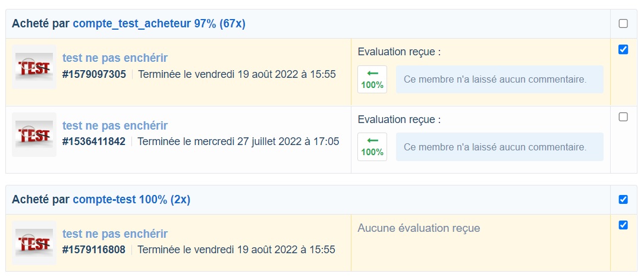Uncheck the select-all box for compte-test group
The width and height of the screenshot is (644, 277).
pos(623,199)
